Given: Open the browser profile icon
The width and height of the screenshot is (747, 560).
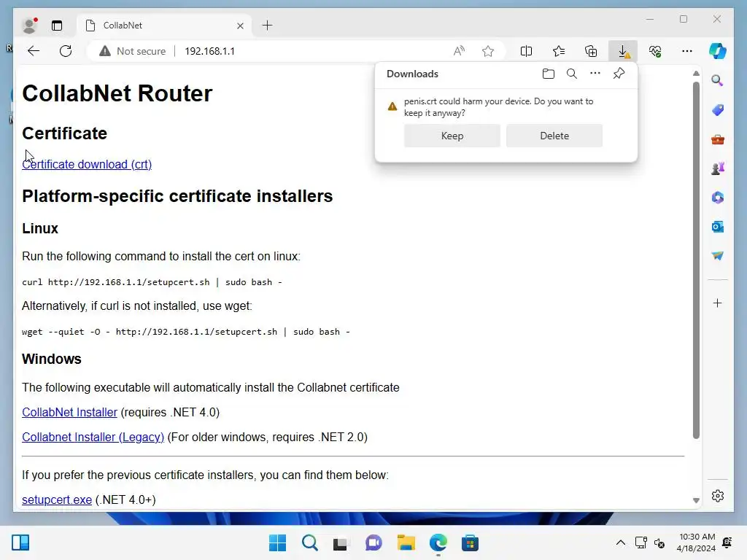Looking at the screenshot, I should 29,26.
